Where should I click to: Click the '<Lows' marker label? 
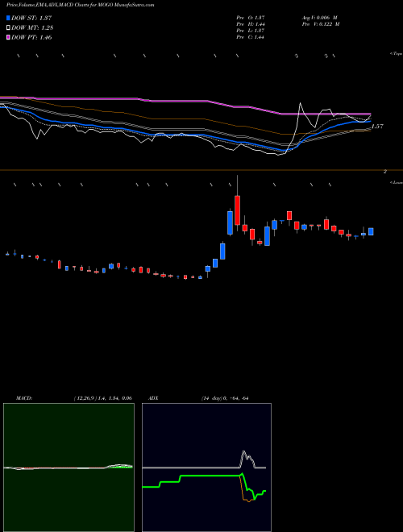397,182
